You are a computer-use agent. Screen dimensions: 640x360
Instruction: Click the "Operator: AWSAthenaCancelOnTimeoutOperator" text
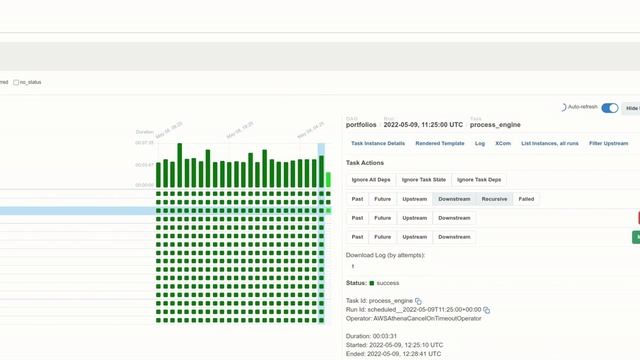[x=413, y=319]
